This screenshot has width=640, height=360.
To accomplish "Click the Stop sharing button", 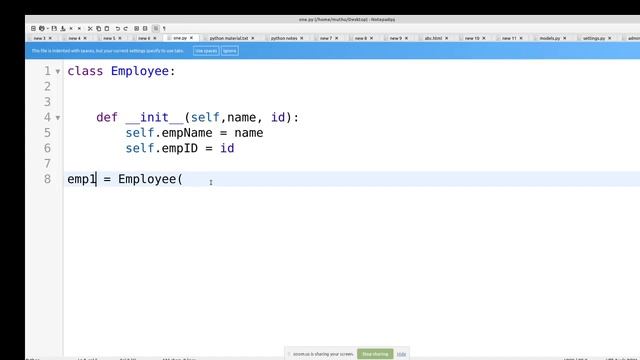I will coord(375,354).
